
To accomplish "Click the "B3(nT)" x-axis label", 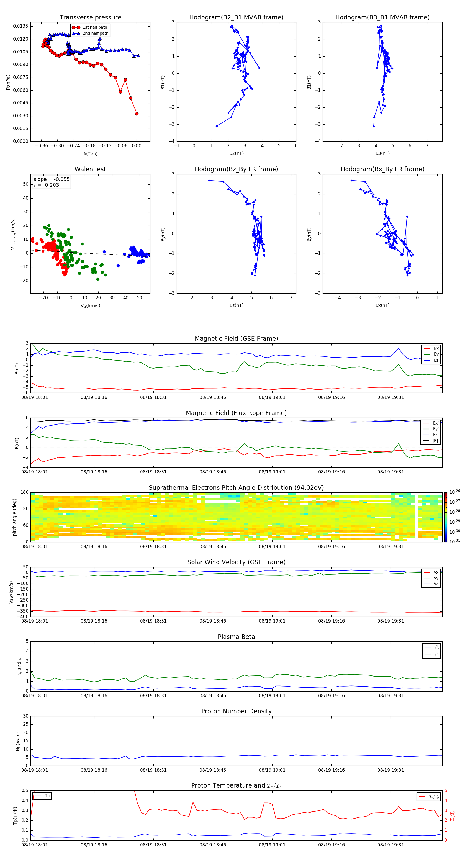I will coord(382,153).
